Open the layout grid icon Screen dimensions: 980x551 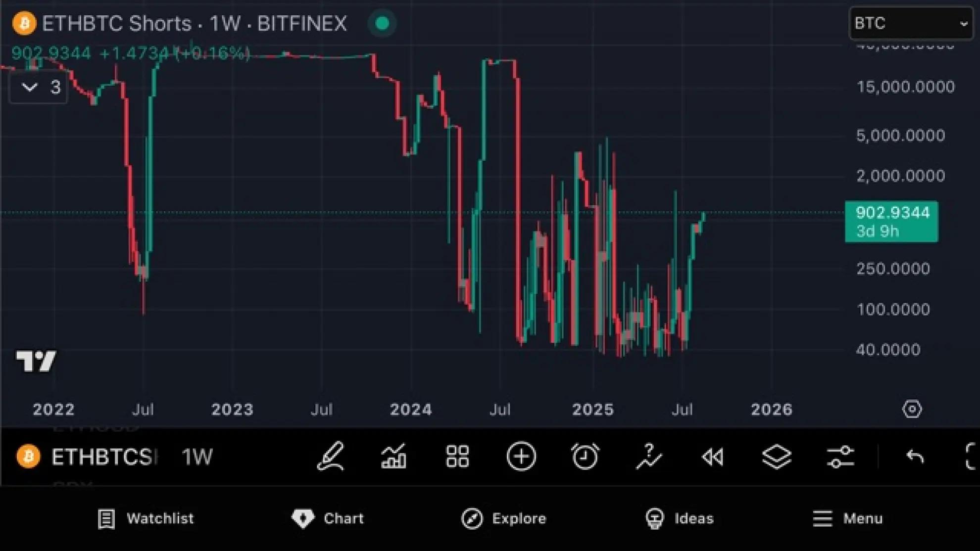pos(457,456)
